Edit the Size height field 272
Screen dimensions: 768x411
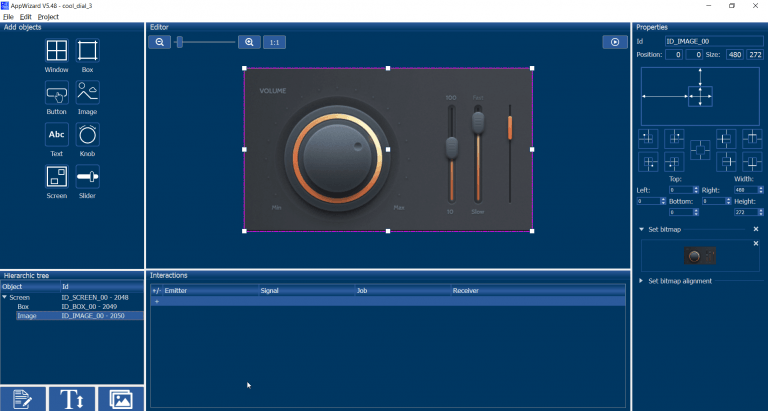pos(755,55)
